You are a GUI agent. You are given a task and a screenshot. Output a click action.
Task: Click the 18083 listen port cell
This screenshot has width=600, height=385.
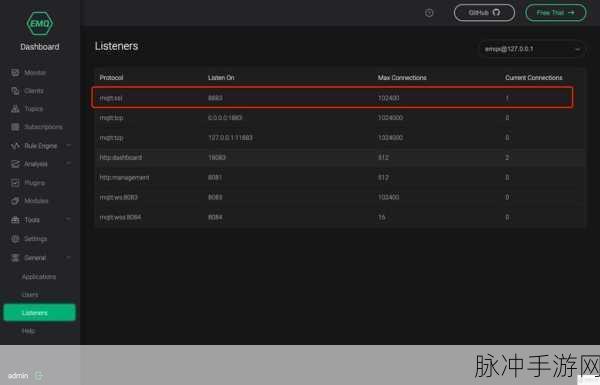[x=217, y=158]
